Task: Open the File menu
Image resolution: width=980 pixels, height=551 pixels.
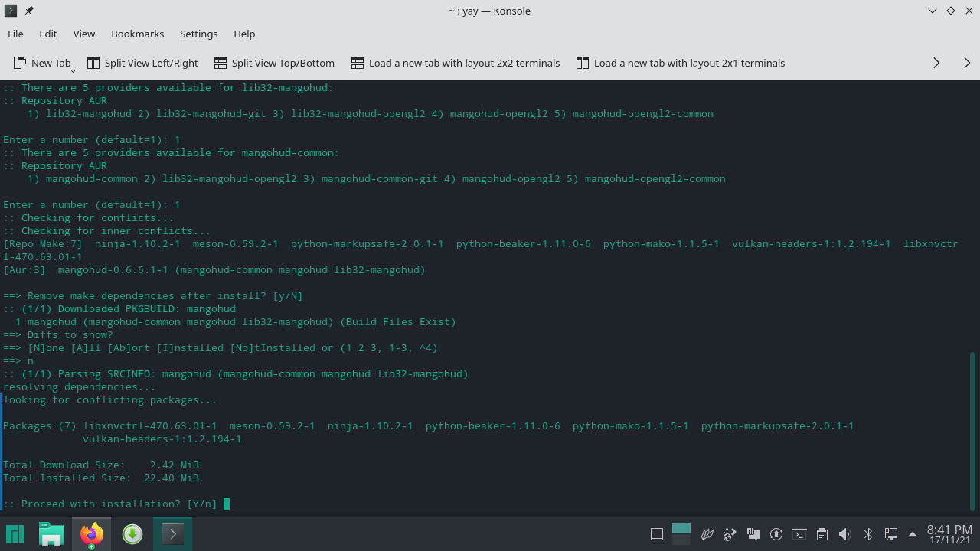Action: (15, 34)
